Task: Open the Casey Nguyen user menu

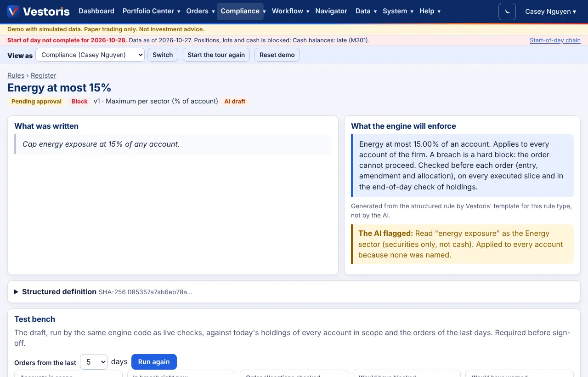Action: point(550,11)
